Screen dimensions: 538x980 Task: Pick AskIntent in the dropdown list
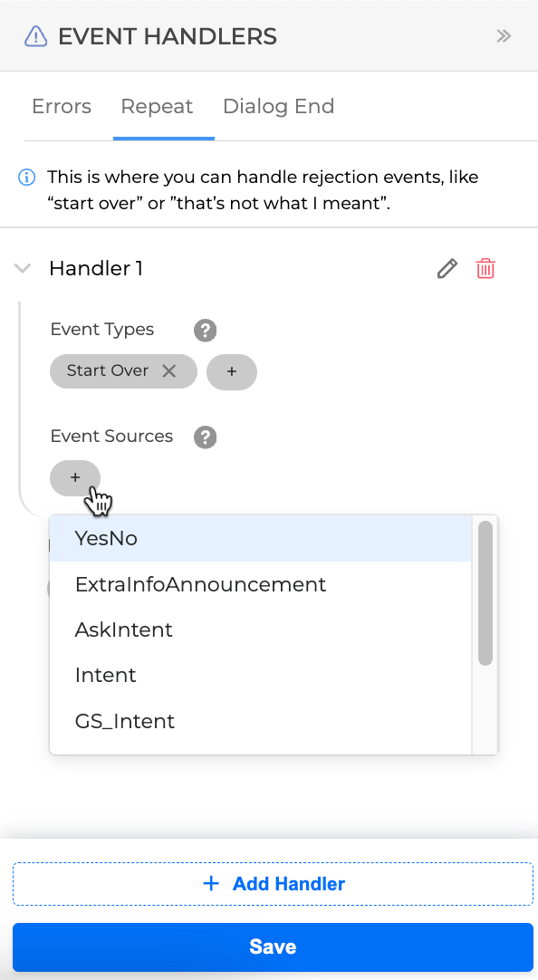(x=260, y=630)
